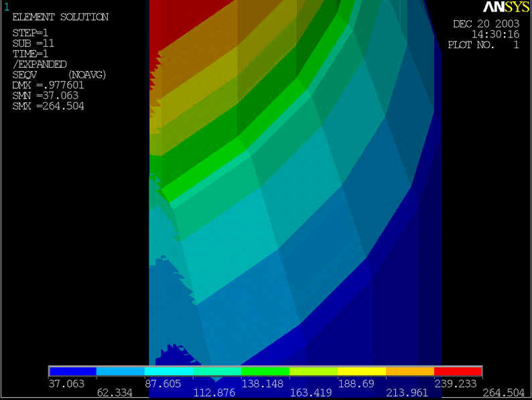532x400 pixels.
Task: Click the /EXPANDED label
Action: 40,64
